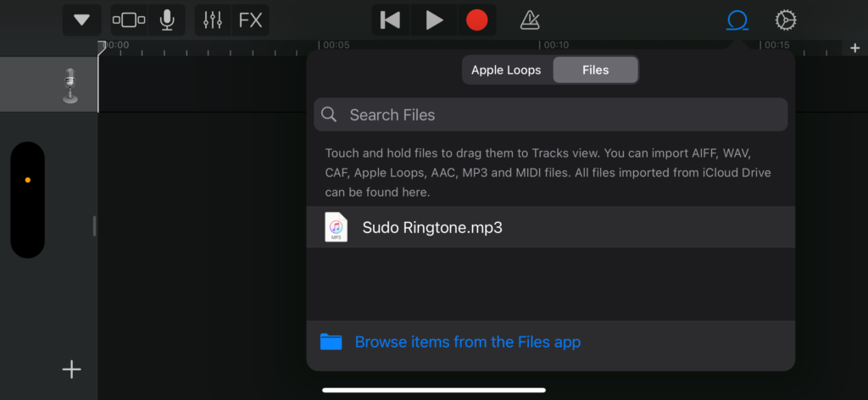Start recording with red Record button
The width and height of the screenshot is (868, 400).
click(476, 20)
